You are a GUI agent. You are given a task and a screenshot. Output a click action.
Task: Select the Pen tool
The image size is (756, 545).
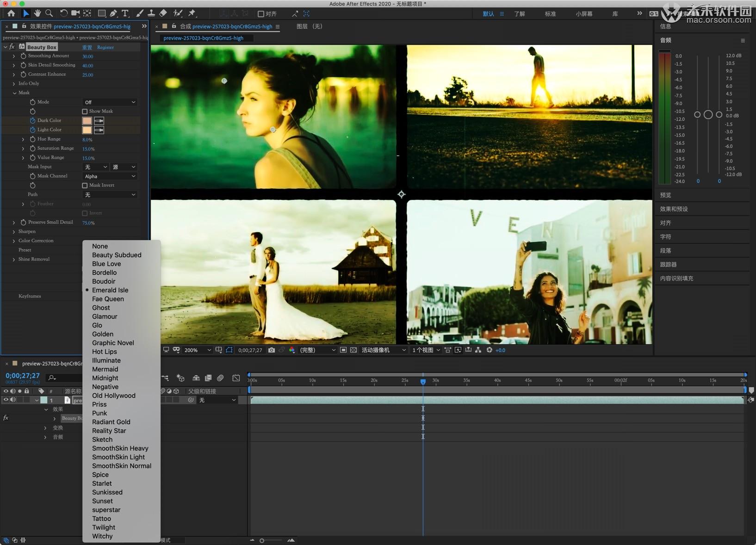113,13
